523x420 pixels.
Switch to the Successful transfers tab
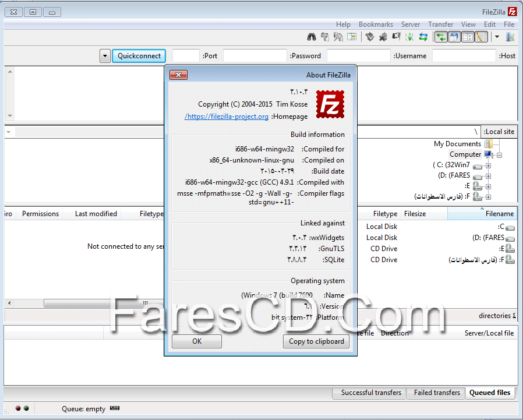point(370,393)
